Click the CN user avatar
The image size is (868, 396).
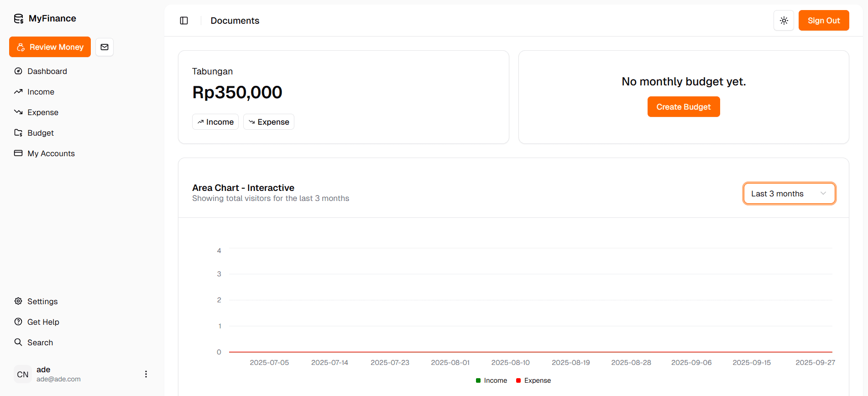pyautogui.click(x=23, y=374)
